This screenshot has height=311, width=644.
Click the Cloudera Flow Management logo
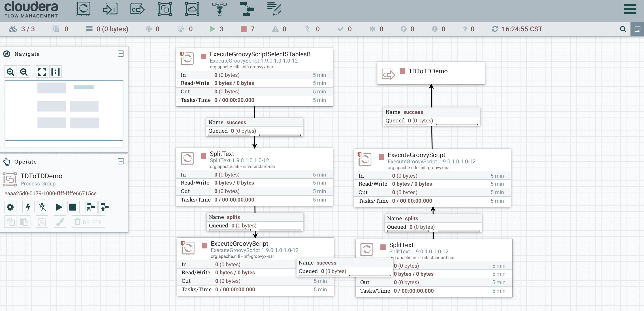point(31,9)
